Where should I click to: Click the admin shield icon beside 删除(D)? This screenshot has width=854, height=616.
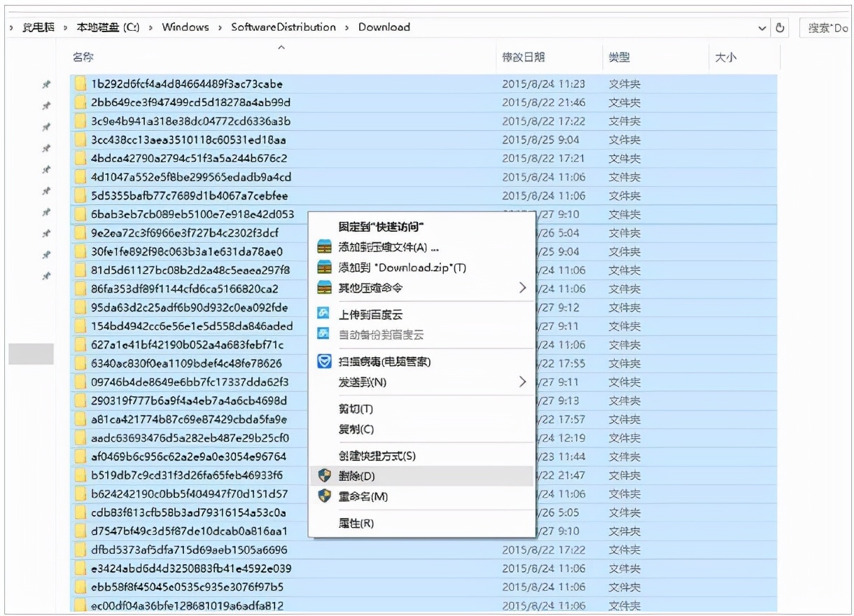pyautogui.click(x=323, y=476)
